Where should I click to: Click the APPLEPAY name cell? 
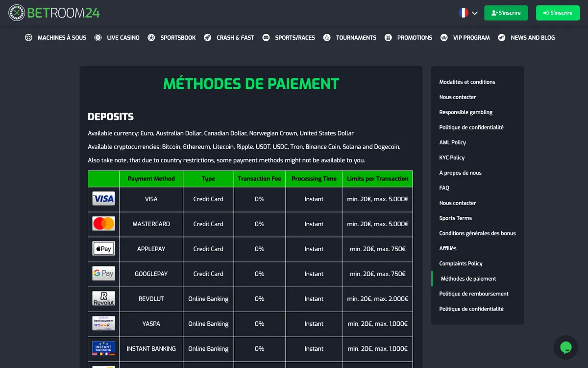[x=151, y=249]
